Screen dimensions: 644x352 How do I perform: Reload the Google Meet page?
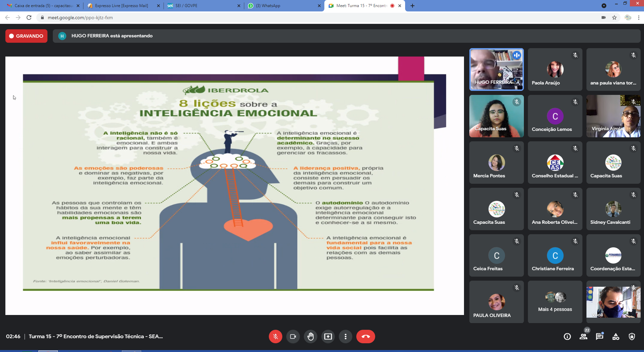29,17
